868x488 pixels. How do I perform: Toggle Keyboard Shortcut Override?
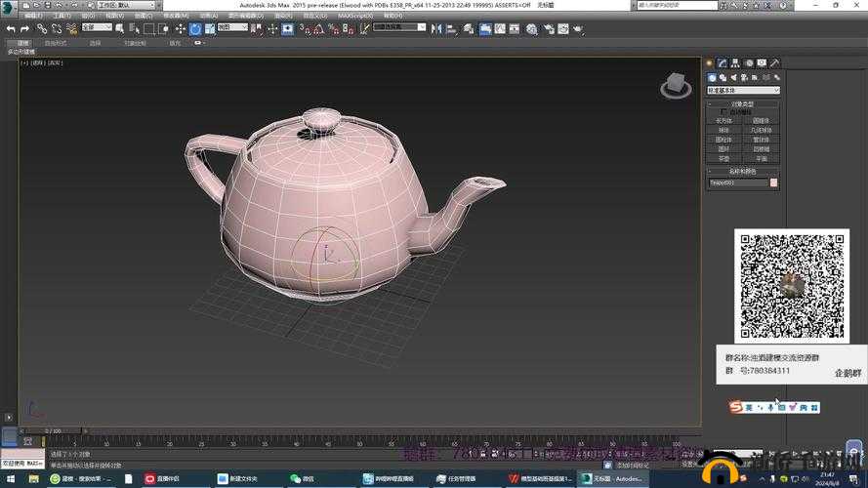tap(287, 28)
